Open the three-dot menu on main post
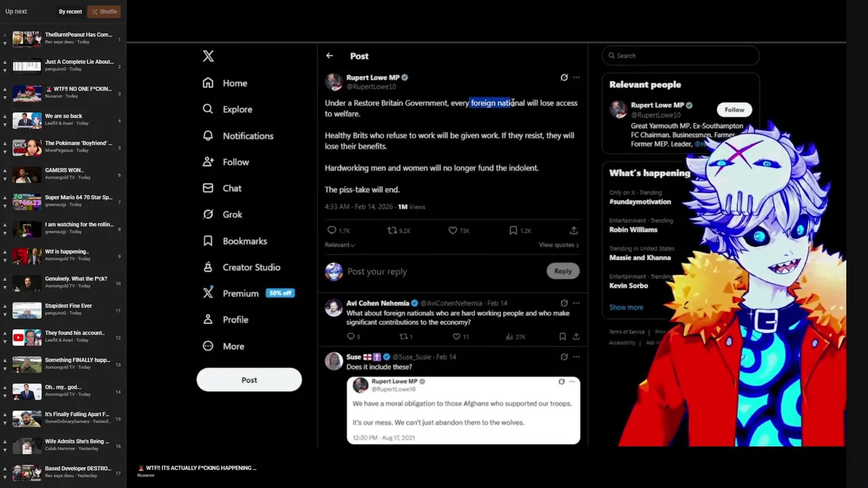Viewport: 868px width, 488px height. click(576, 77)
